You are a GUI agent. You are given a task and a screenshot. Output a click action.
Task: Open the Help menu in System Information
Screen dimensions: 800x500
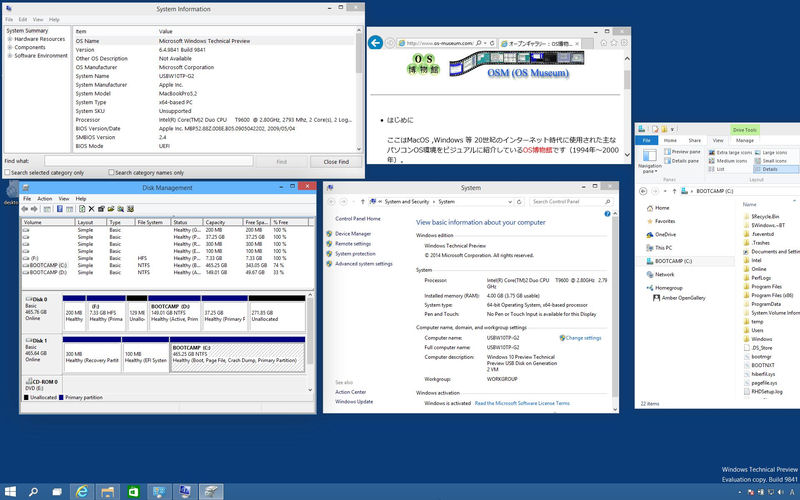54,19
